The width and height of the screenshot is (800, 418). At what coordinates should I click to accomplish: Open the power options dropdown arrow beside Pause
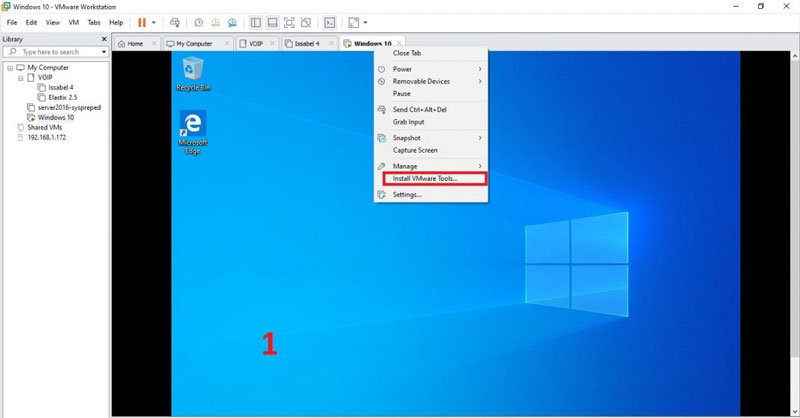coord(154,22)
